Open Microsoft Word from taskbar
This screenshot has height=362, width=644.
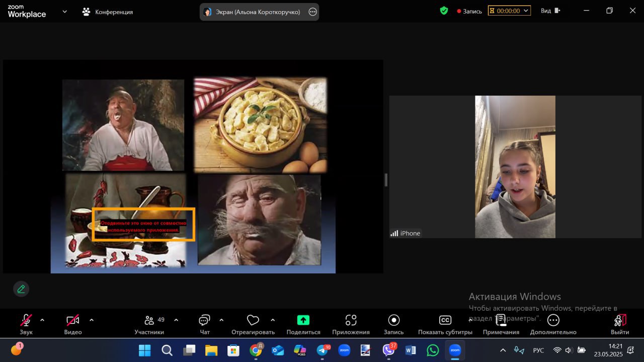(411, 350)
